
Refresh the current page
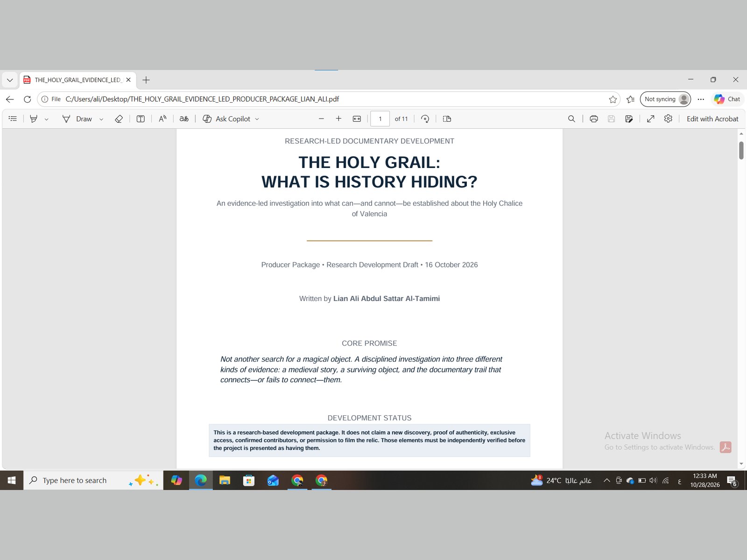click(x=28, y=99)
